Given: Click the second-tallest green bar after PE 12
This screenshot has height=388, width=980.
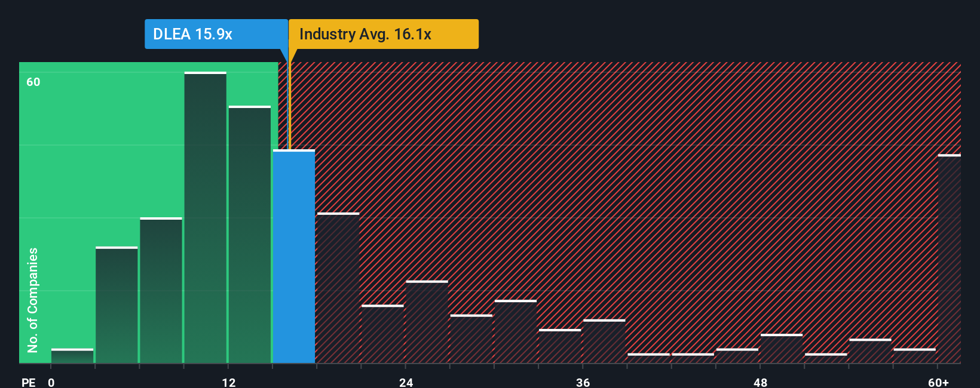Looking at the screenshot, I should pyautogui.click(x=250, y=234).
